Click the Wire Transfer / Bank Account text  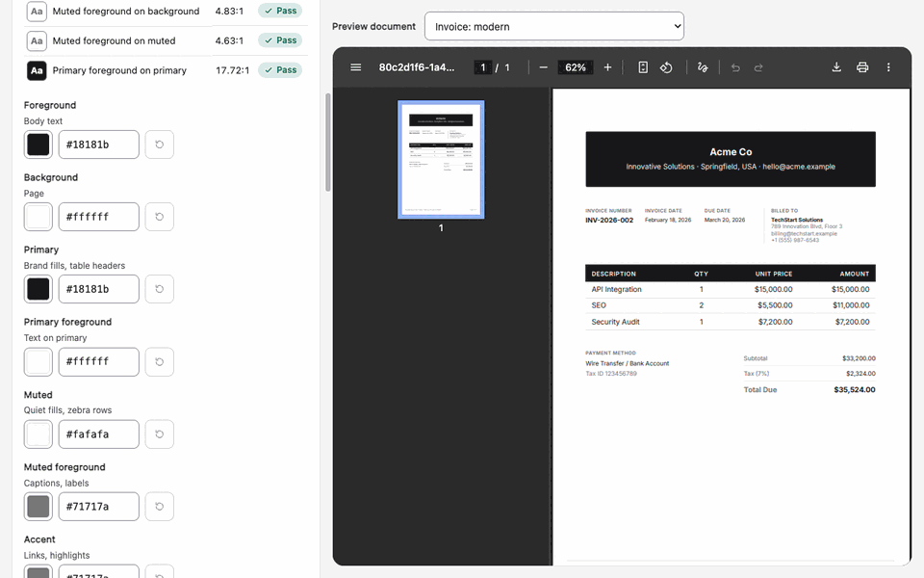click(x=627, y=363)
